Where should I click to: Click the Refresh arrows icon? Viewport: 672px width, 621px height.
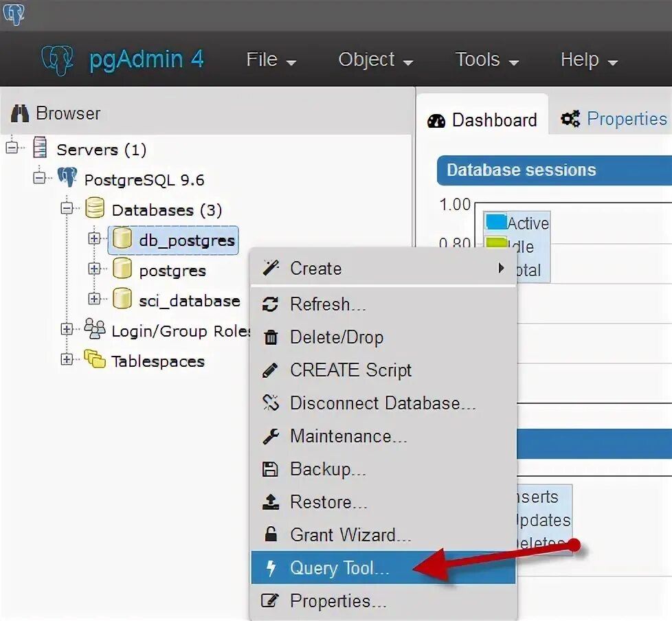coord(270,304)
